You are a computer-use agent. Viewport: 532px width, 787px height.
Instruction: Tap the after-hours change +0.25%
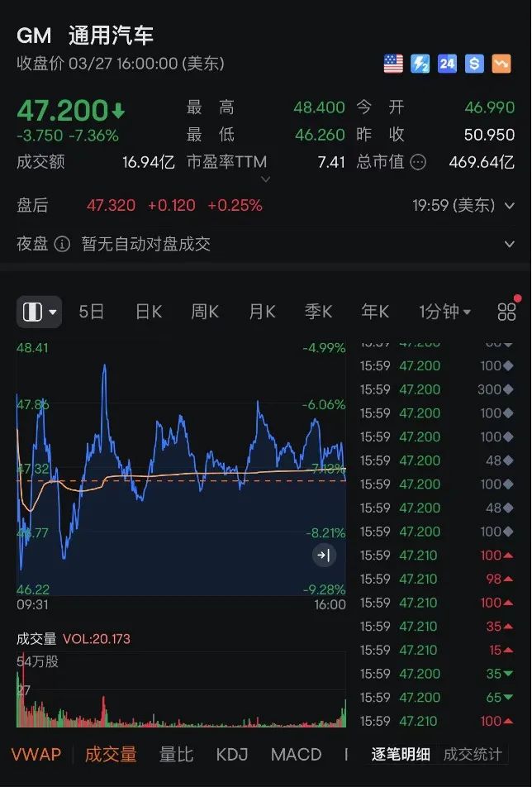coord(235,205)
